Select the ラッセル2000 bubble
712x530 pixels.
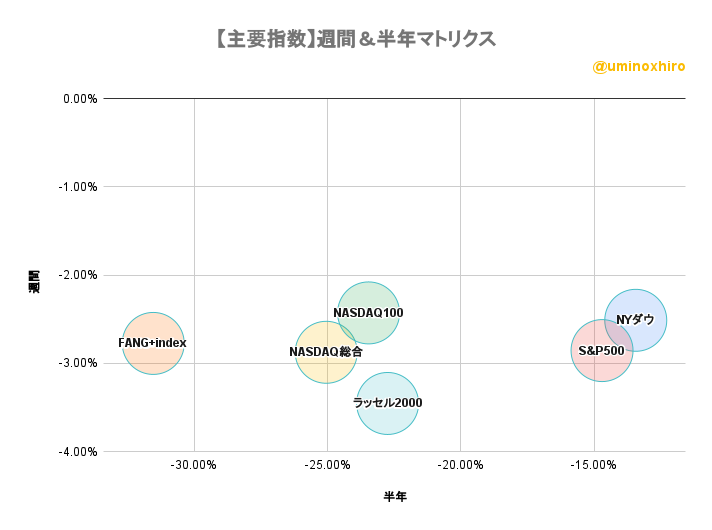pos(387,403)
